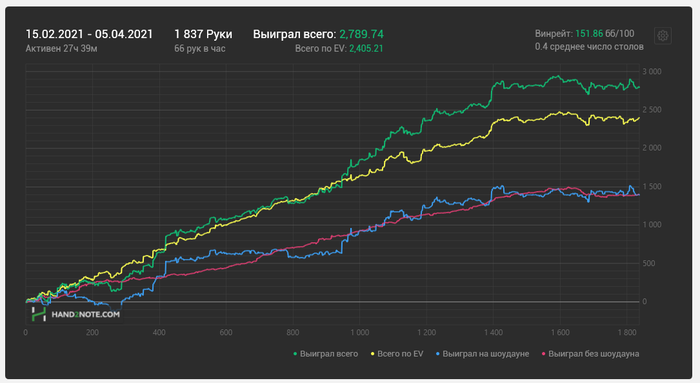Click the winrate value 151.86
Screen dimensions: 700x383
coord(589,33)
